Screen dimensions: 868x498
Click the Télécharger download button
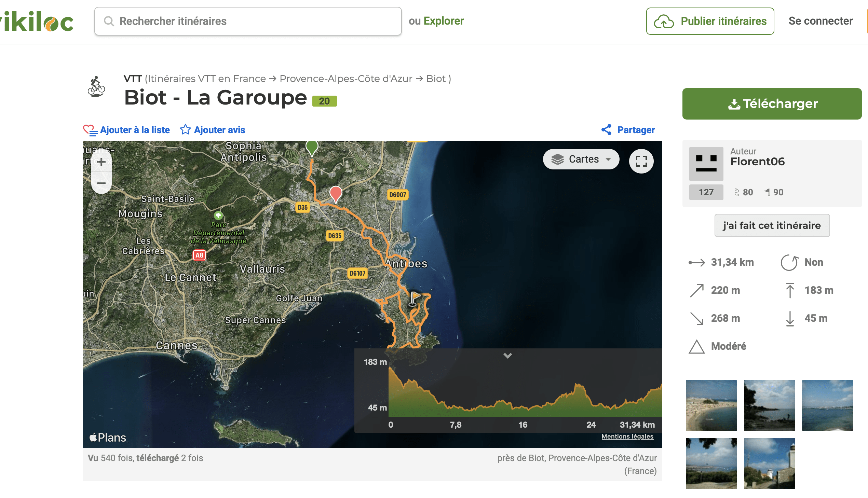click(x=772, y=103)
